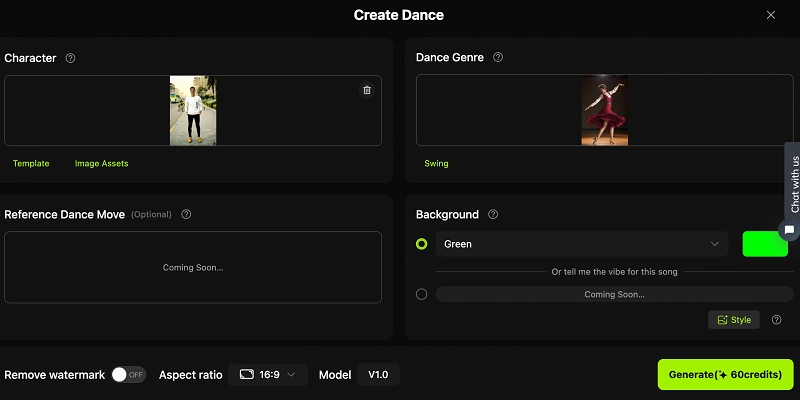800x400 pixels.
Task: Open the Green background dropdown
Action: pos(582,244)
